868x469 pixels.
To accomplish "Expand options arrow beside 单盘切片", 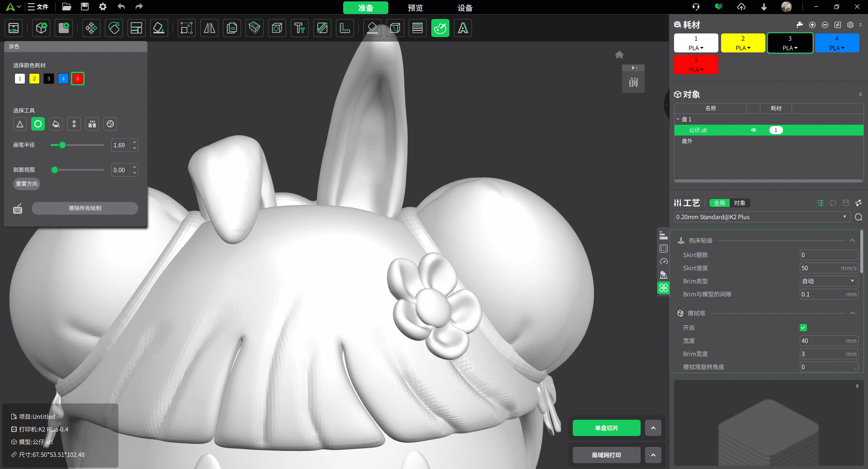I will [653, 428].
